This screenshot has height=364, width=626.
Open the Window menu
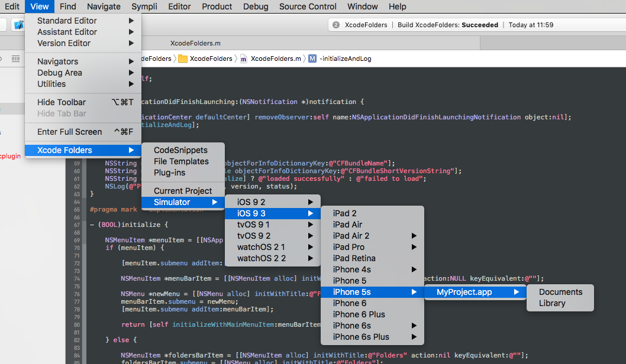(363, 6)
